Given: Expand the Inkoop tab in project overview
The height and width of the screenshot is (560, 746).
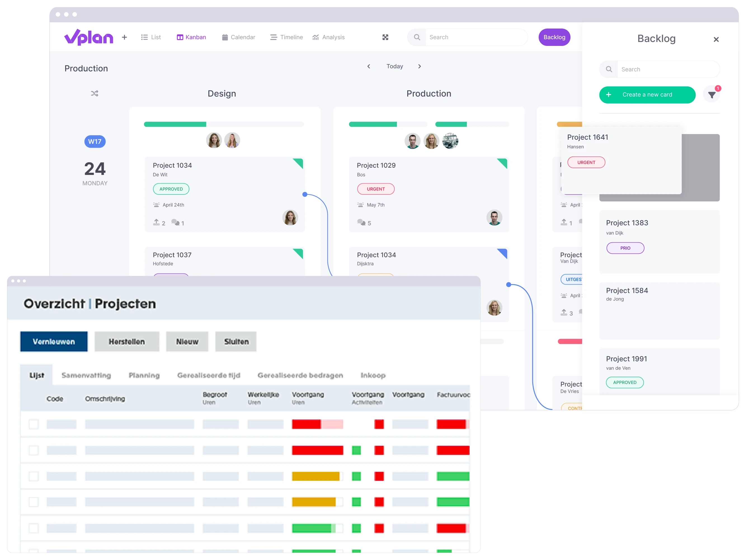Looking at the screenshot, I should coord(373,375).
